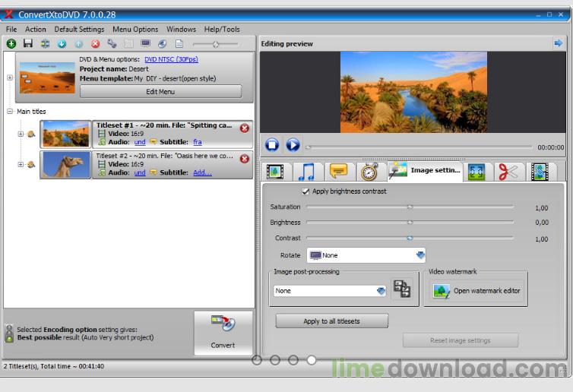Open the music note audio tab
This screenshot has height=392, width=573.
coord(306,172)
